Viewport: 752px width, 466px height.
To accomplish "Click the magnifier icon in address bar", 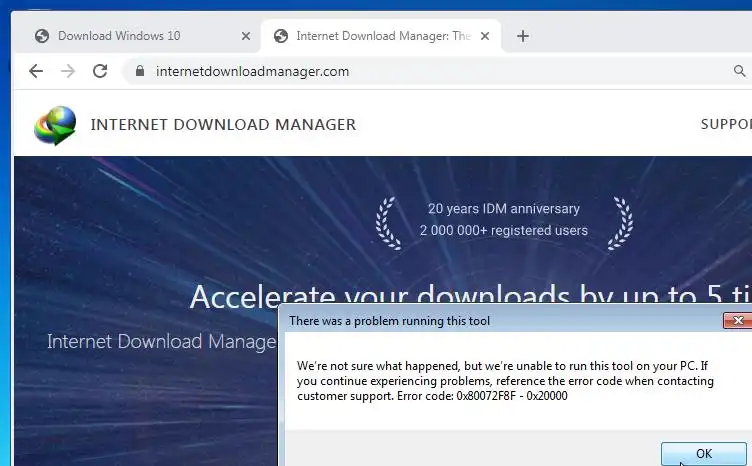I will click(740, 71).
